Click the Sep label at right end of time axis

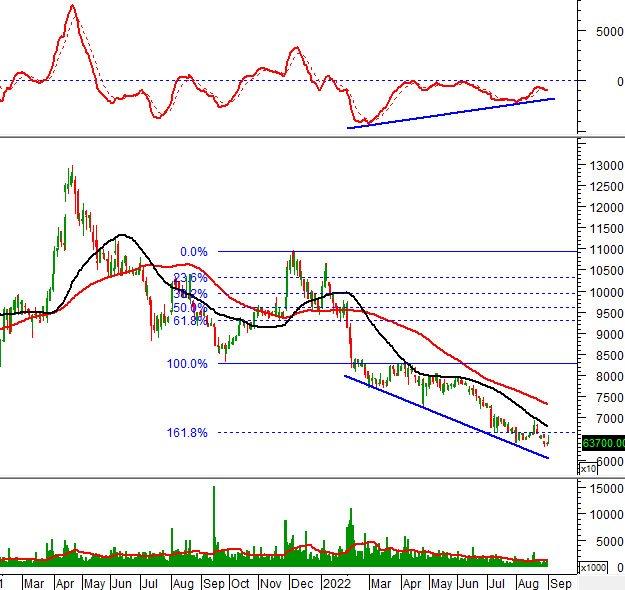(x=561, y=582)
